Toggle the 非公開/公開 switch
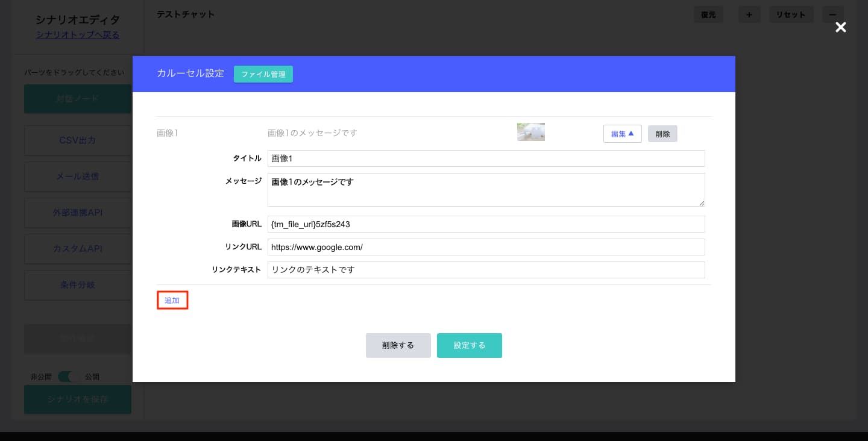 [x=69, y=377]
